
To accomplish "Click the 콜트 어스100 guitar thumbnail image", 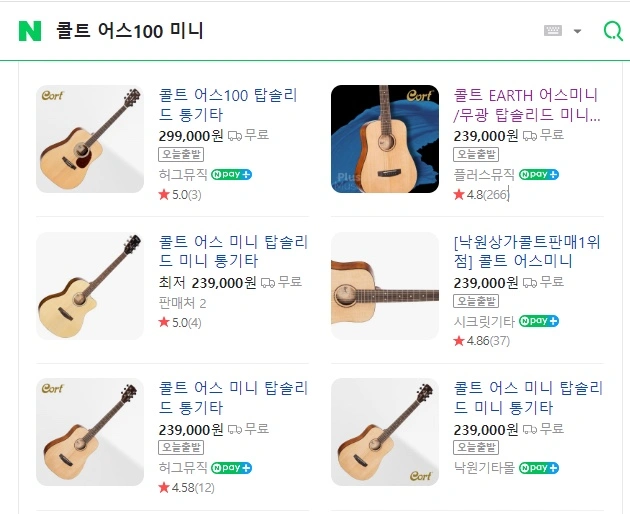I will [90, 139].
